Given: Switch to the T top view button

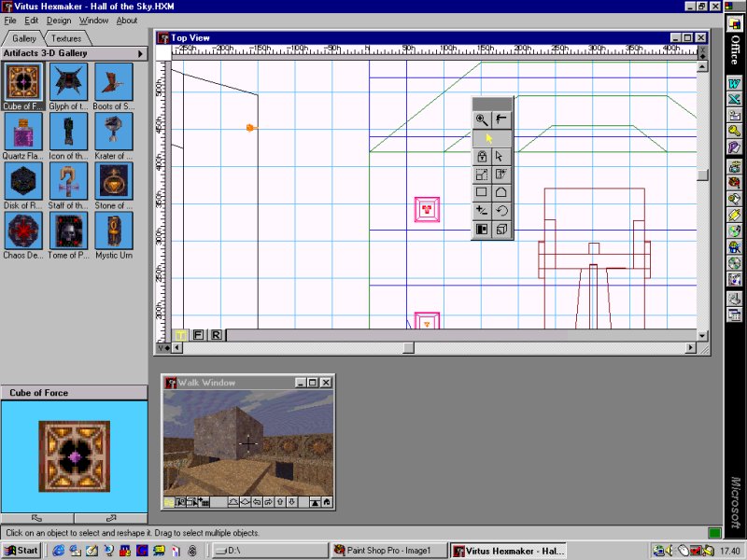Looking at the screenshot, I should pos(180,335).
